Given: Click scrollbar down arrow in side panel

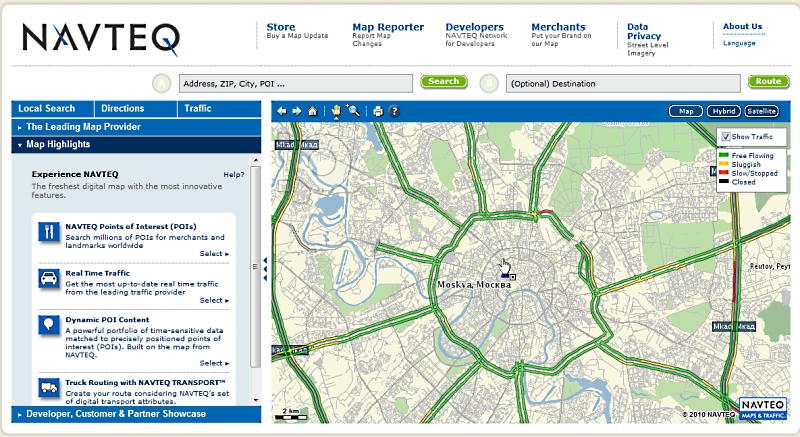Looking at the screenshot, I should coord(256,401).
